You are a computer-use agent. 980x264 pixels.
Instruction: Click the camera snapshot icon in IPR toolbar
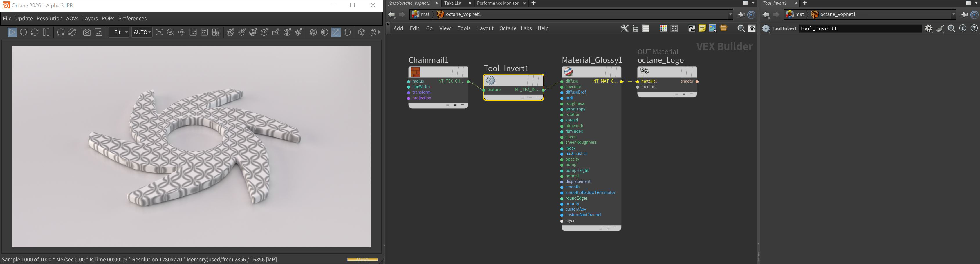[x=87, y=32]
